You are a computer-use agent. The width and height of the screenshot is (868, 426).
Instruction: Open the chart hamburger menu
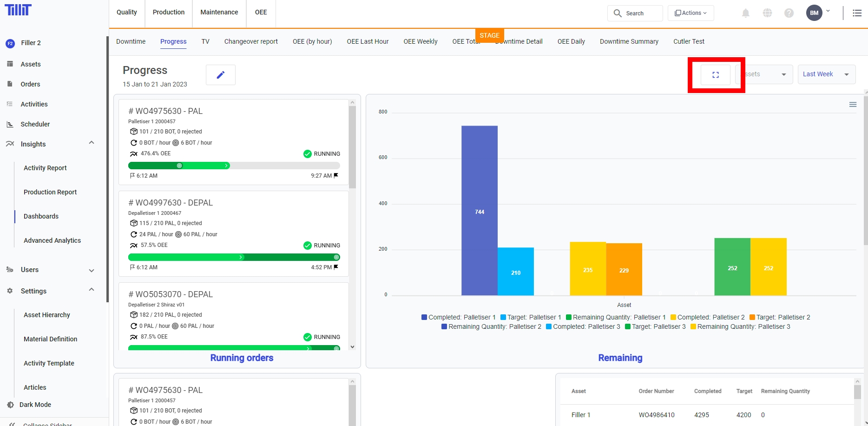coord(853,105)
